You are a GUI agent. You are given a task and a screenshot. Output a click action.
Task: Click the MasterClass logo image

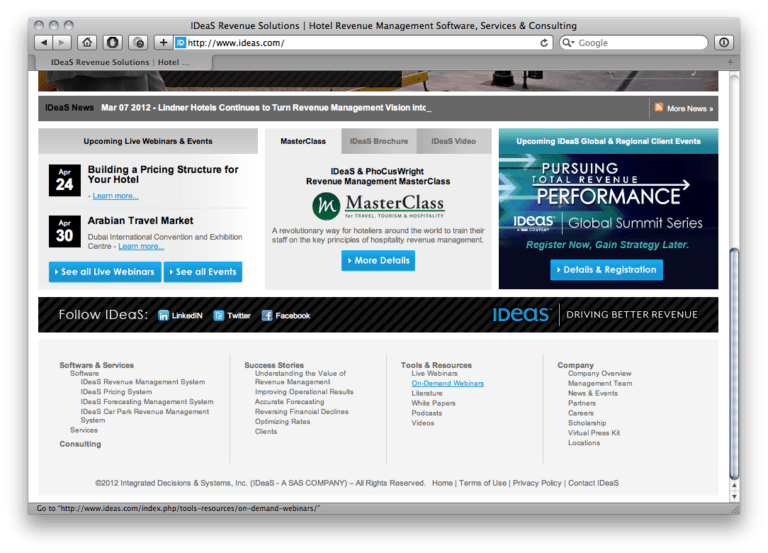378,205
